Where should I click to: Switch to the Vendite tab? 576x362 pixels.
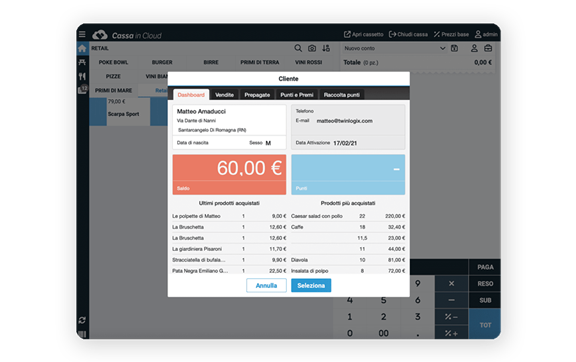(x=224, y=95)
